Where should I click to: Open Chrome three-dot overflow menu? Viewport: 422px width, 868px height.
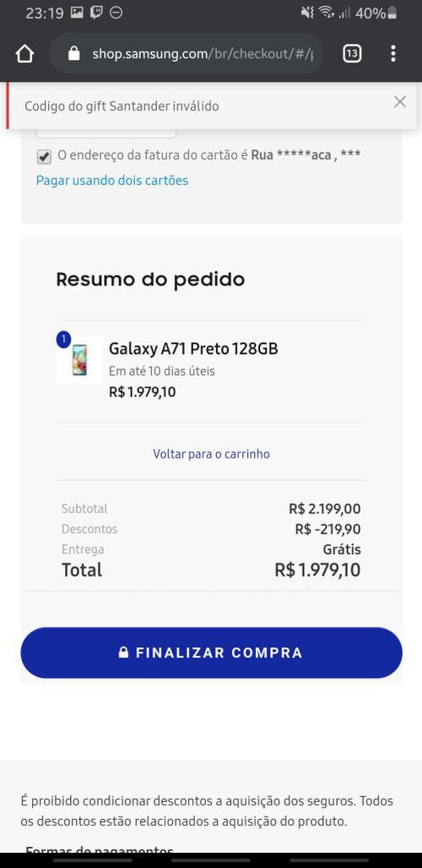pyautogui.click(x=393, y=54)
